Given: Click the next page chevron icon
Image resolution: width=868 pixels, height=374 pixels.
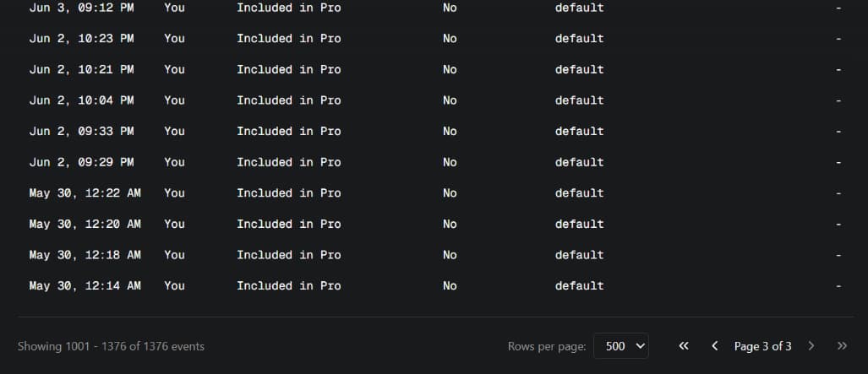Looking at the screenshot, I should [811, 346].
